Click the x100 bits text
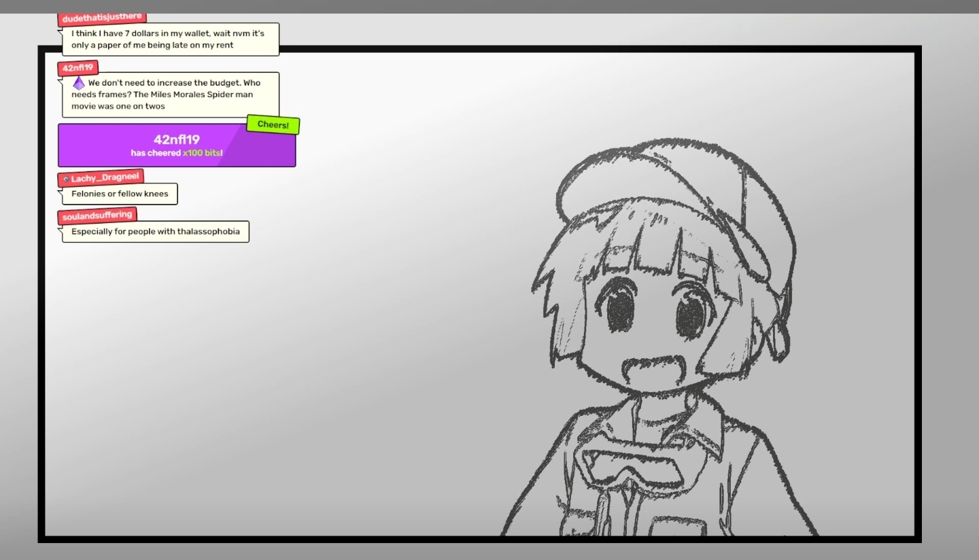Screen dimensions: 979x560 pos(203,154)
